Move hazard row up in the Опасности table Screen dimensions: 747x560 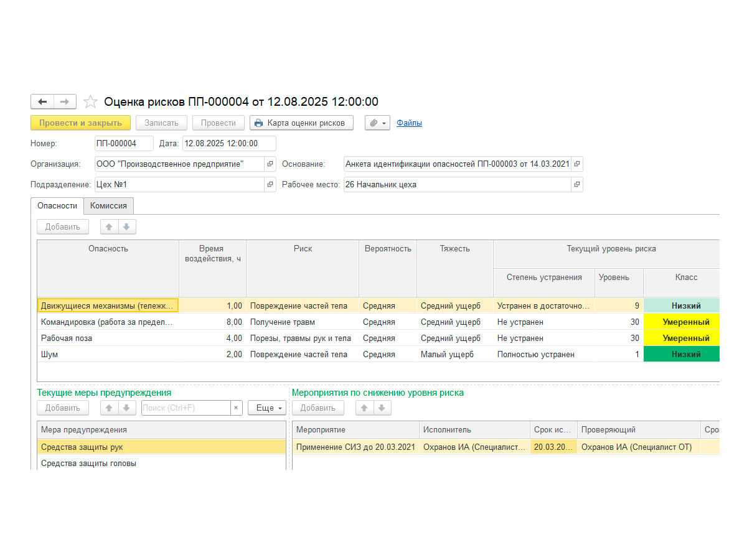click(x=110, y=227)
